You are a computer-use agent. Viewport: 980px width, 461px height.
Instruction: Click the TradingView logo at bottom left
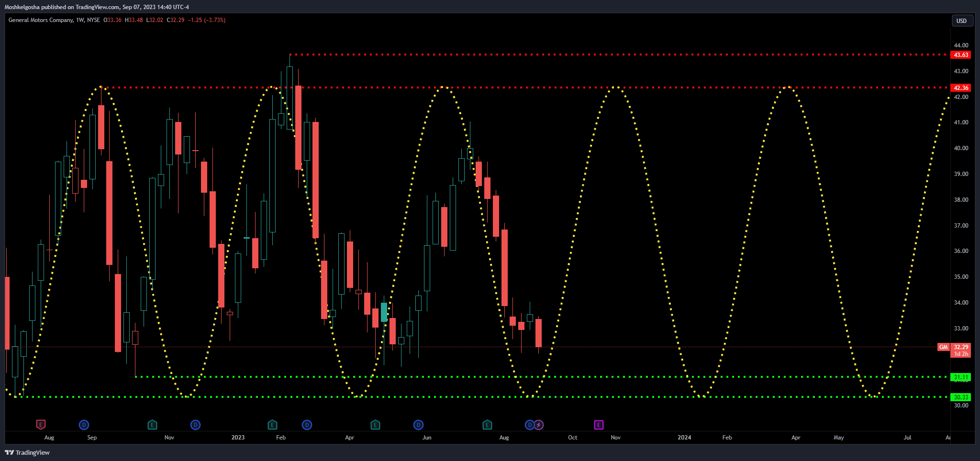pos(27,452)
